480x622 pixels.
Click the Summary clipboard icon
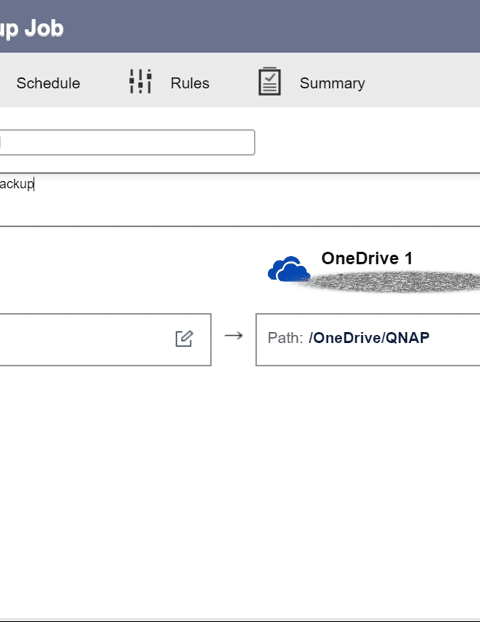[x=270, y=81]
